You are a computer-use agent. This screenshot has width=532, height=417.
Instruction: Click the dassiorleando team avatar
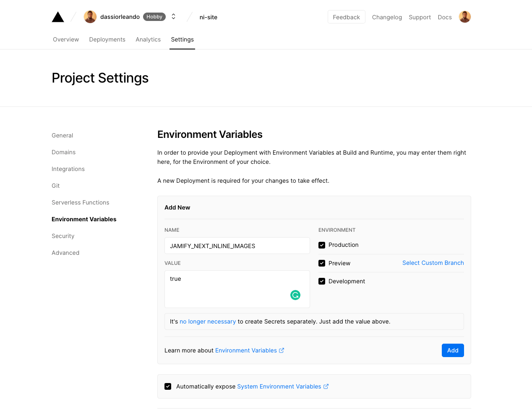point(90,17)
